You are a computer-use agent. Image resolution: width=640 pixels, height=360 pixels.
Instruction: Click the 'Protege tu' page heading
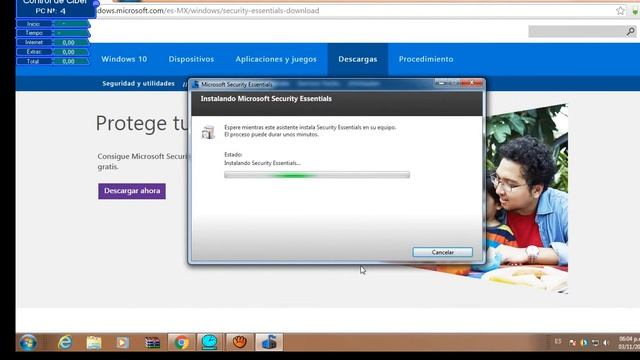click(142, 123)
